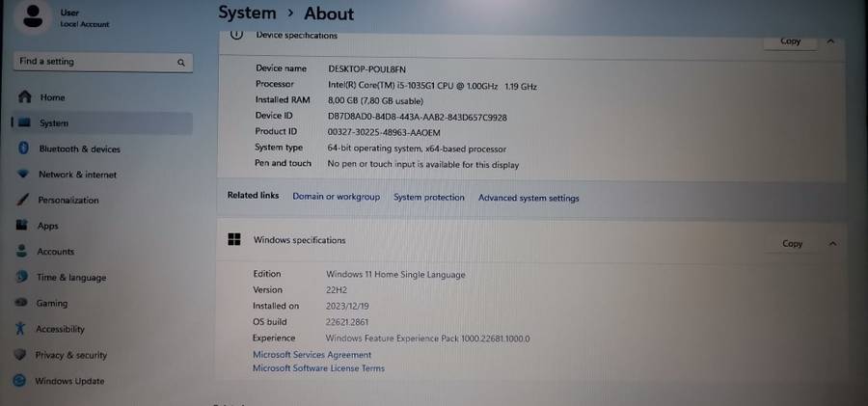This screenshot has width=868, height=406.
Task: Collapse the Windows specifications section chevron
Action: [x=832, y=243]
